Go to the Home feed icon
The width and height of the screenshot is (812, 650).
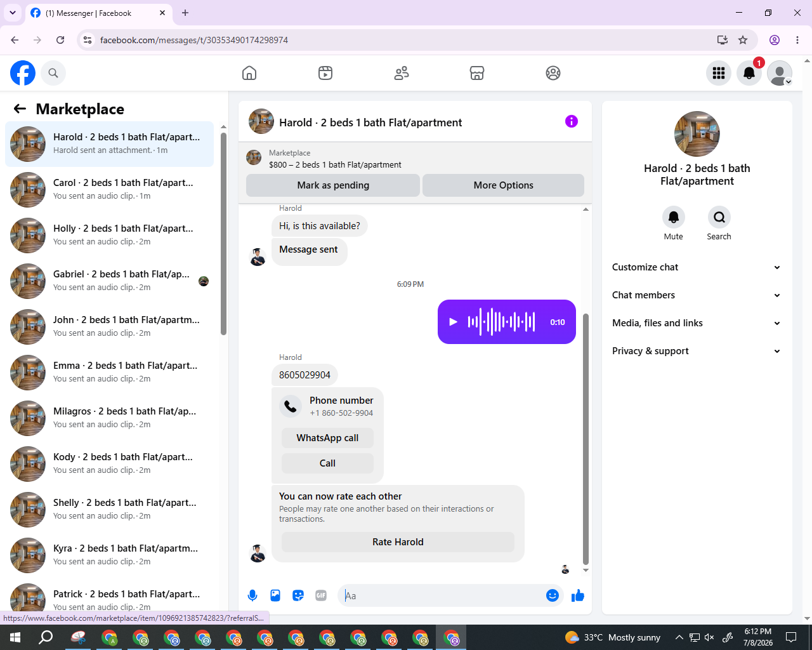[x=249, y=73]
